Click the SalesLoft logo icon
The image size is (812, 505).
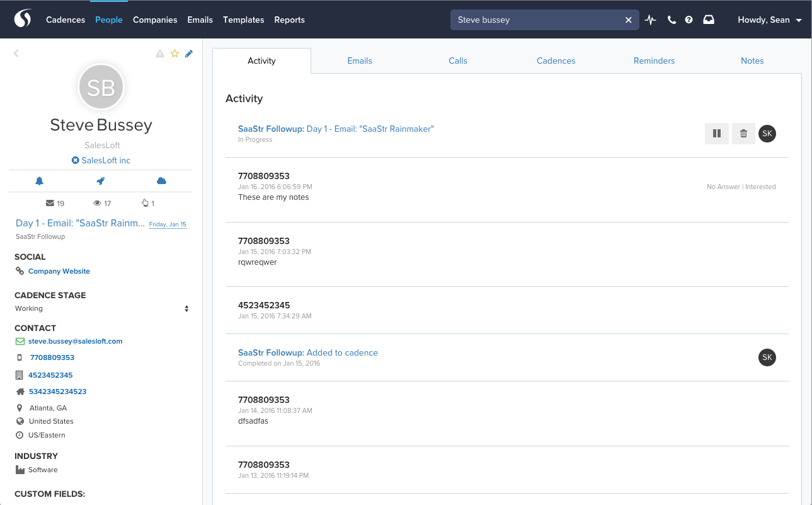23,19
